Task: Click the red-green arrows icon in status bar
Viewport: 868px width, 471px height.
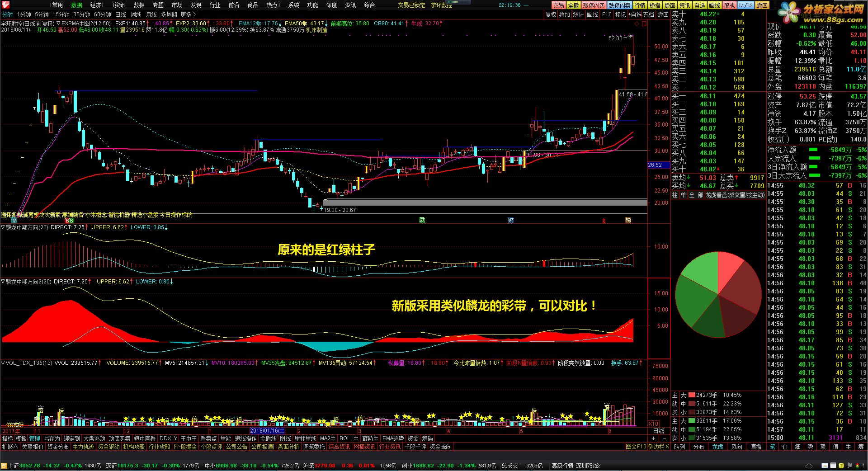Action: pos(857,466)
